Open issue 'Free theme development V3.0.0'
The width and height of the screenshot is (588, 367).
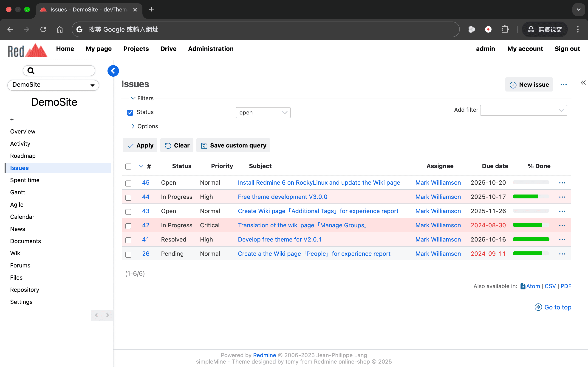[282, 197]
